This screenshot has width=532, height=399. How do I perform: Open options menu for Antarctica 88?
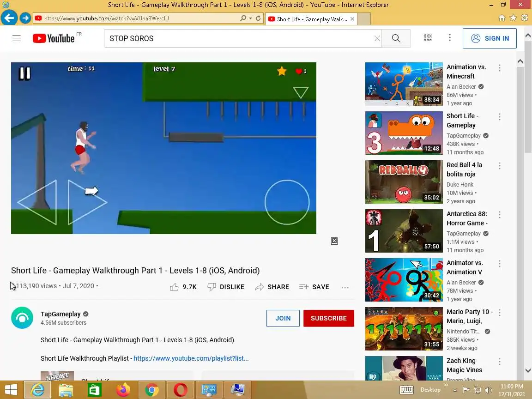tap(499, 214)
